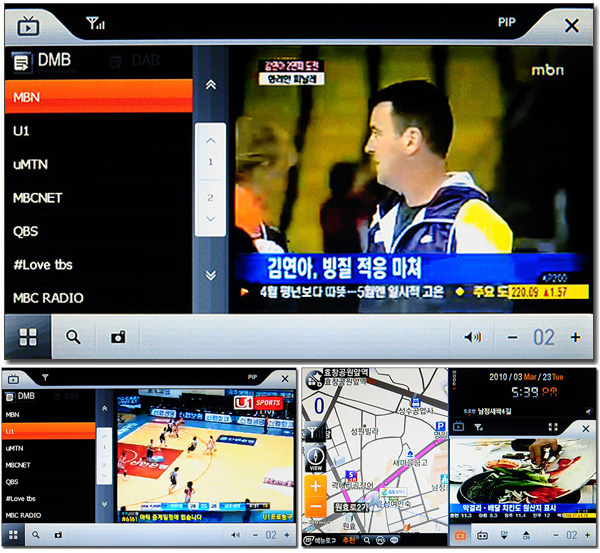Open channel search magnifier on large screen
This screenshot has width=600, height=553.
pos(73,337)
